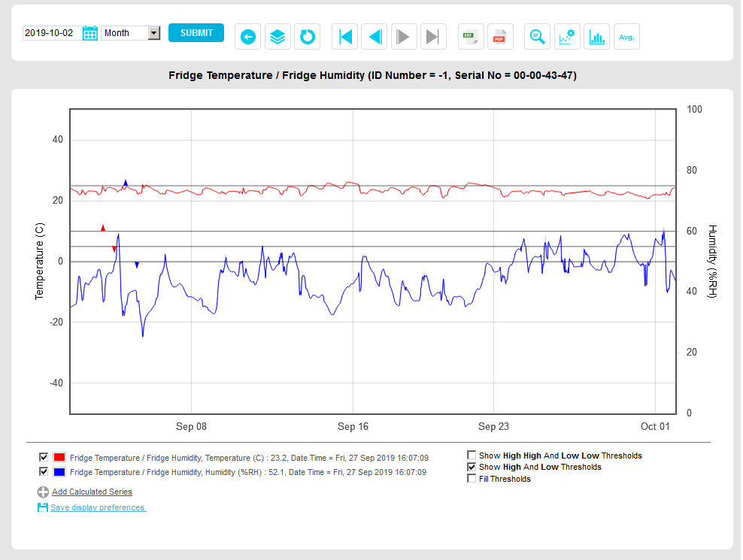Toggle the Temperature (C) series checkbox
743x560 pixels.
tap(44, 457)
